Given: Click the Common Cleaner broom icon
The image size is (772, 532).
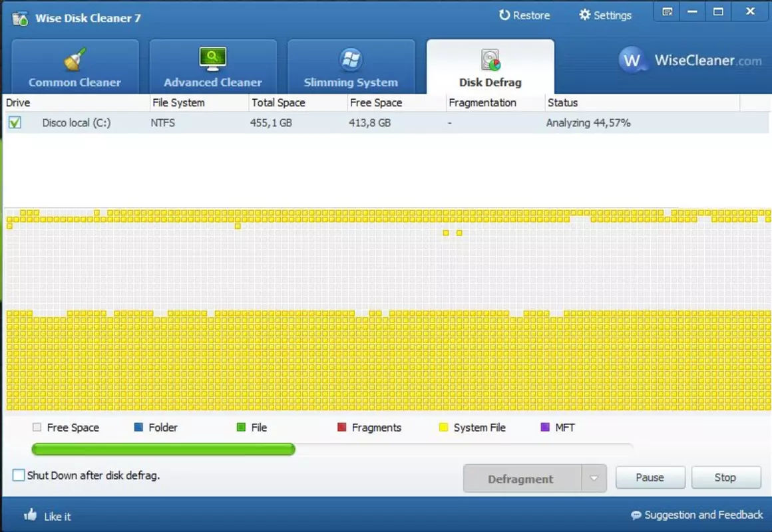Looking at the screenshot, I should (75, 60).
